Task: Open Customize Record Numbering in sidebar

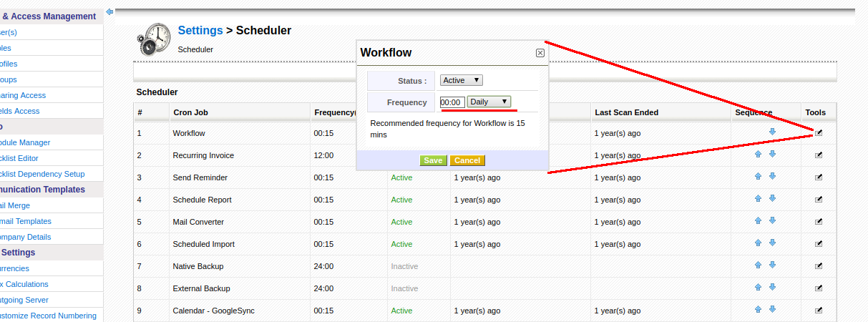Action: [47, 316]
